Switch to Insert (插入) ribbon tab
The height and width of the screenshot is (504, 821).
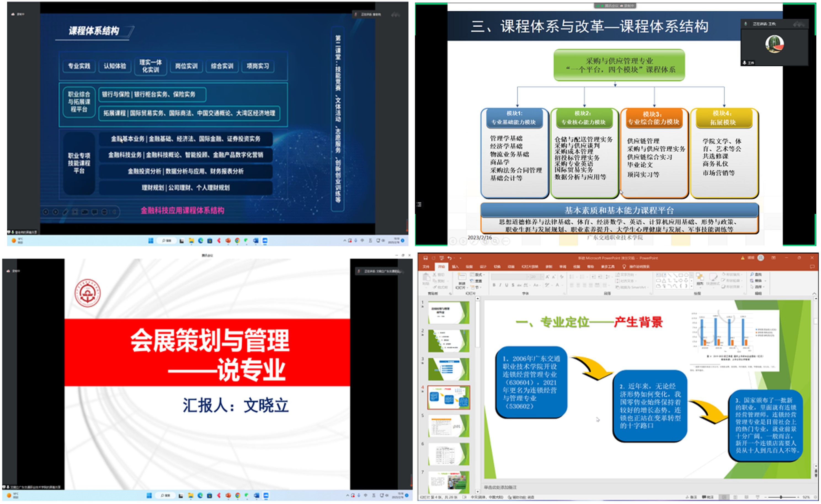click(455, 267)
